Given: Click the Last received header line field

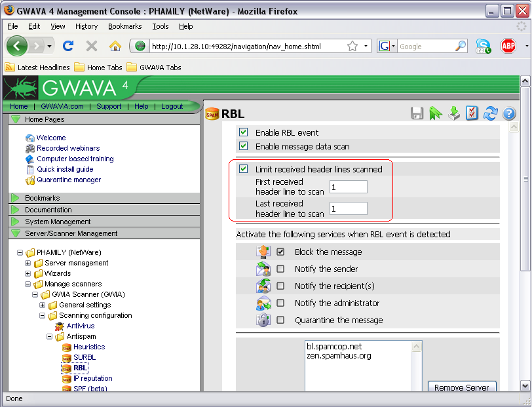Looking at the screenshot, I should (348, 208).
